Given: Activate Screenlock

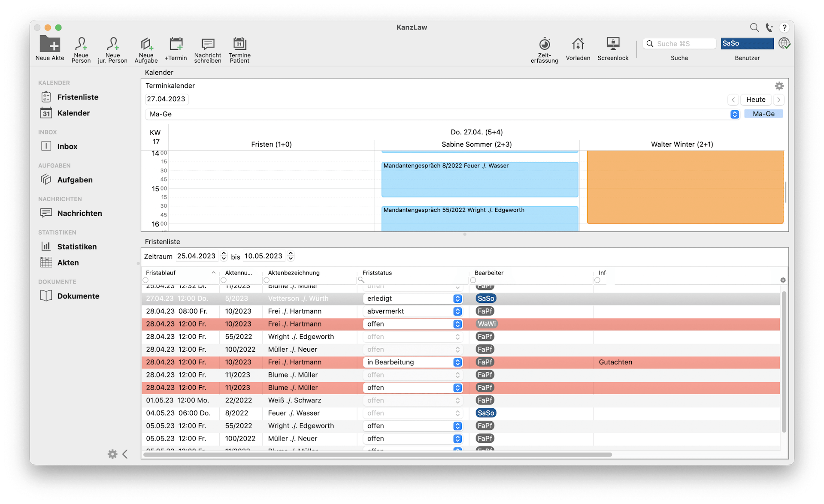Looking at the screenshot, I should [613, 49].
